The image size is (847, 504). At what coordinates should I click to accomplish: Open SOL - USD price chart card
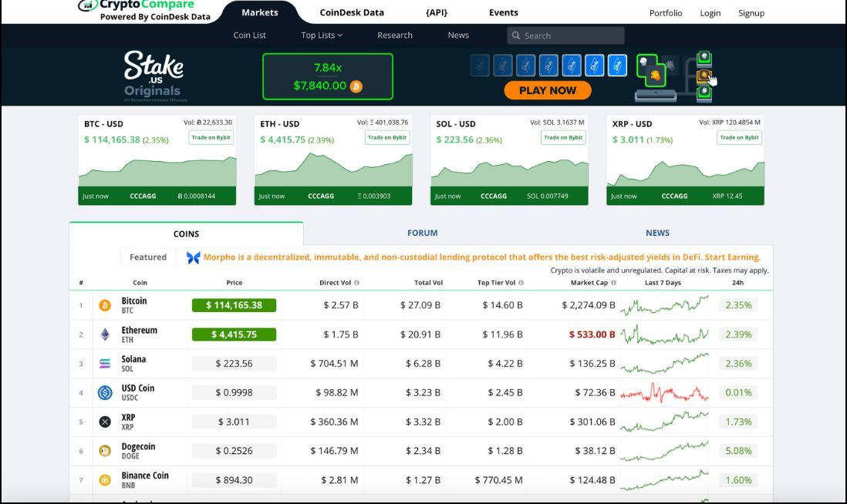click(x=509, y=160)
